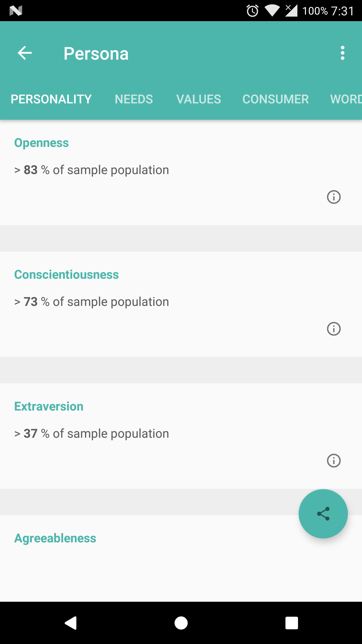Select the PERSONALITY tab
Image resolution: width=362 pixels, height=644 pixels.
click(x=51, y=99)
